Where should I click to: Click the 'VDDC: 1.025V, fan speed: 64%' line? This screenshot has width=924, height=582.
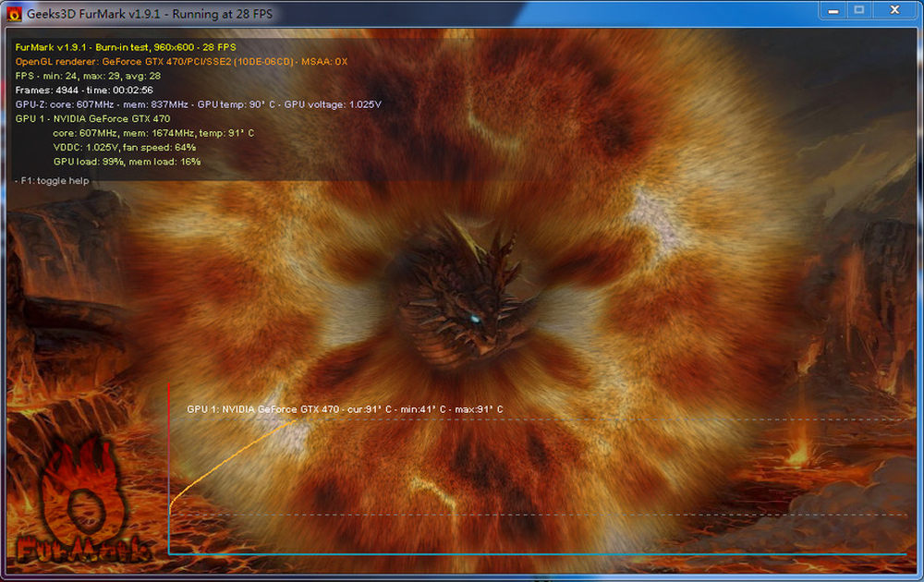coord(125,147)
